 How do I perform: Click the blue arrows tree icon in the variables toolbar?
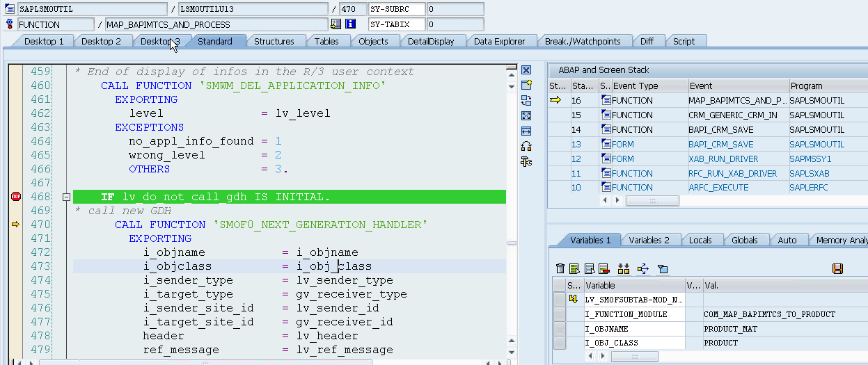(x=643, y=268)
